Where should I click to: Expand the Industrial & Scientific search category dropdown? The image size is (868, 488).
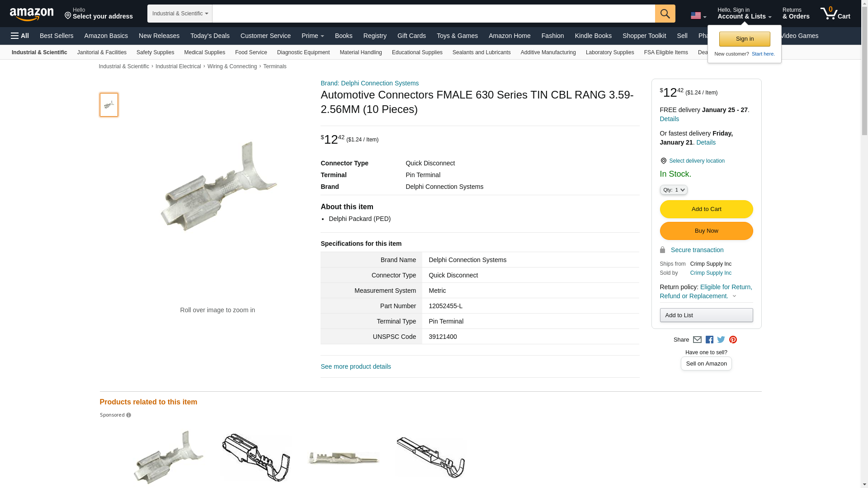(180, 14)
